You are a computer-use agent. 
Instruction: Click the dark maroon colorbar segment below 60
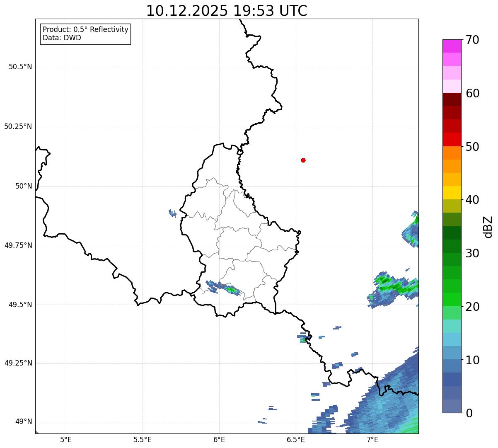[452, 99]
